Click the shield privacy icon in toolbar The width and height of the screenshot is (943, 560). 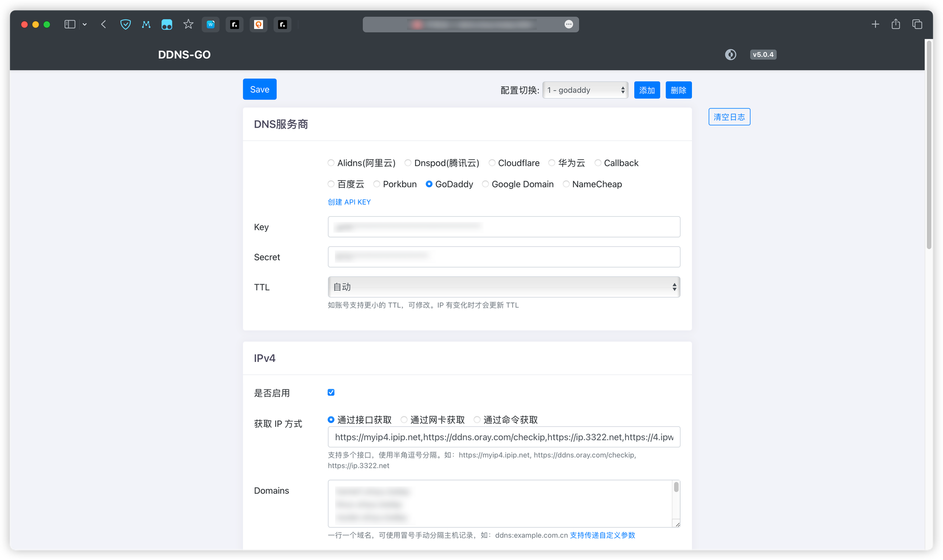click(126, 24)
